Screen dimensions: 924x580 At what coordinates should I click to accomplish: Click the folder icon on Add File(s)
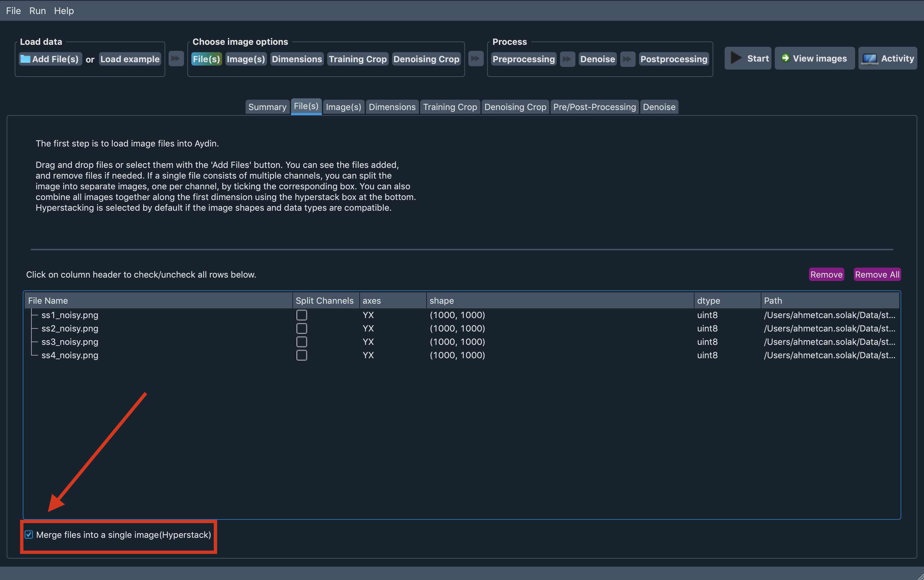pyautogui.click(x=25, y=59)
